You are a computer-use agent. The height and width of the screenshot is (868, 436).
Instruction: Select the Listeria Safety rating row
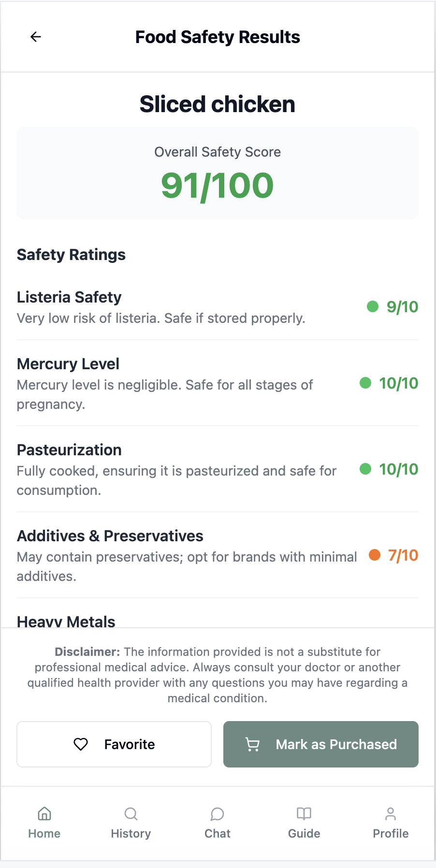[218, 307]
